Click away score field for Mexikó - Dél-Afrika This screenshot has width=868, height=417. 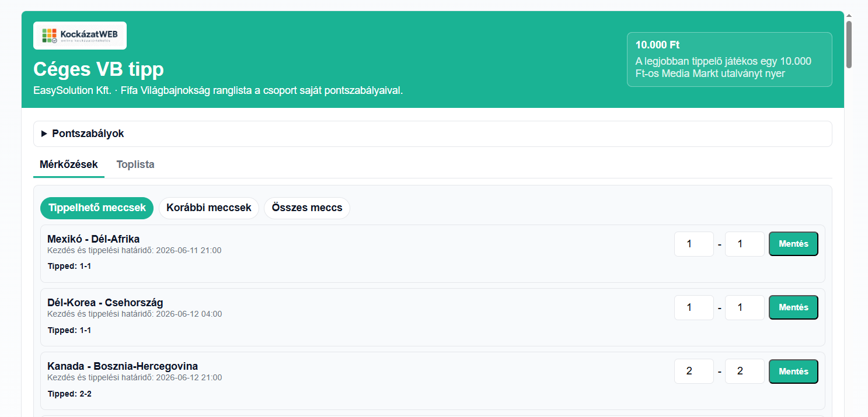(x=745, y=244)
